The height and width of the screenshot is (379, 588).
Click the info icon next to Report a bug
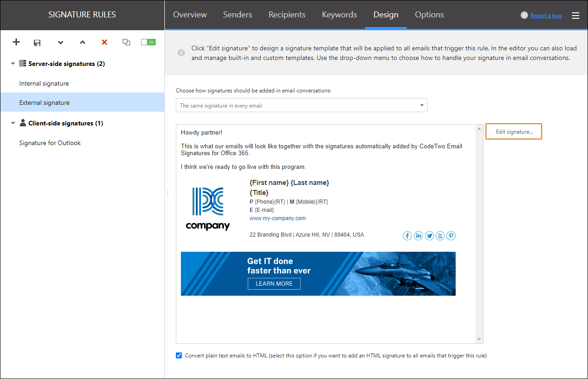pyautogui.click(x=524, y=15)
